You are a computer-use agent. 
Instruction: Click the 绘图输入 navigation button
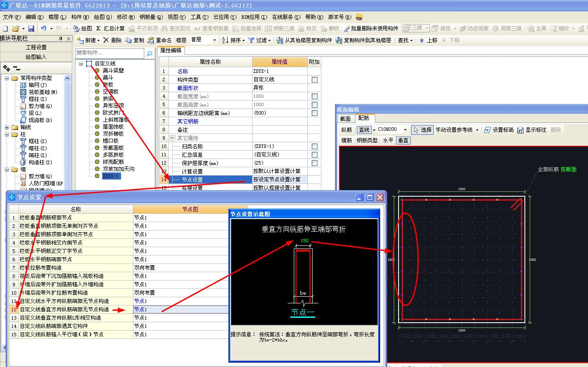click(x=36, y=57)
